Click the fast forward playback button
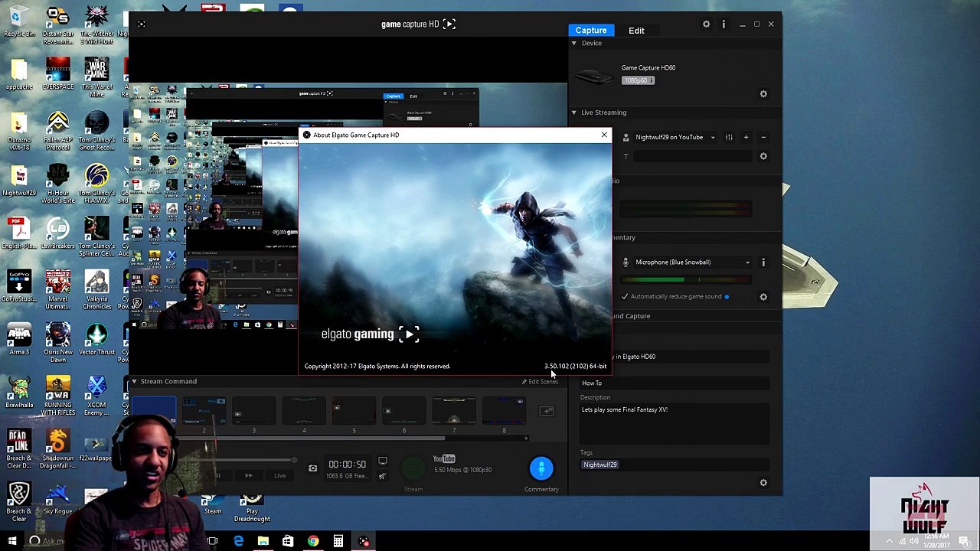This screenshot has height=551, width=980. (248, 476)
